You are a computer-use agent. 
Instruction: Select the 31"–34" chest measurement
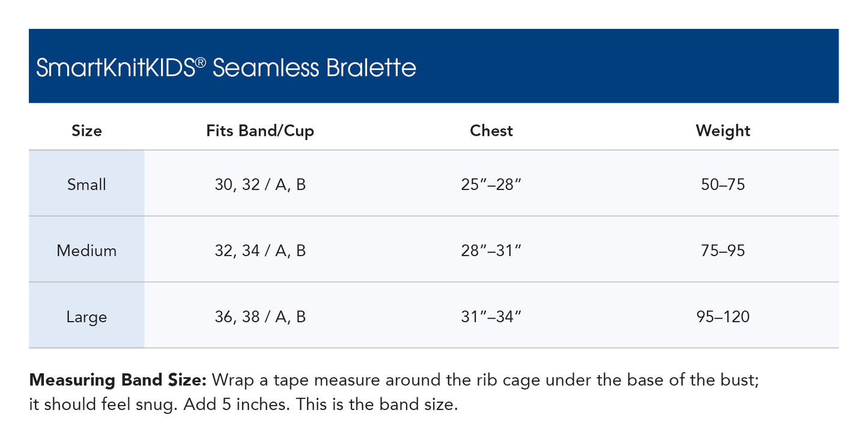(x=491, y=317)
